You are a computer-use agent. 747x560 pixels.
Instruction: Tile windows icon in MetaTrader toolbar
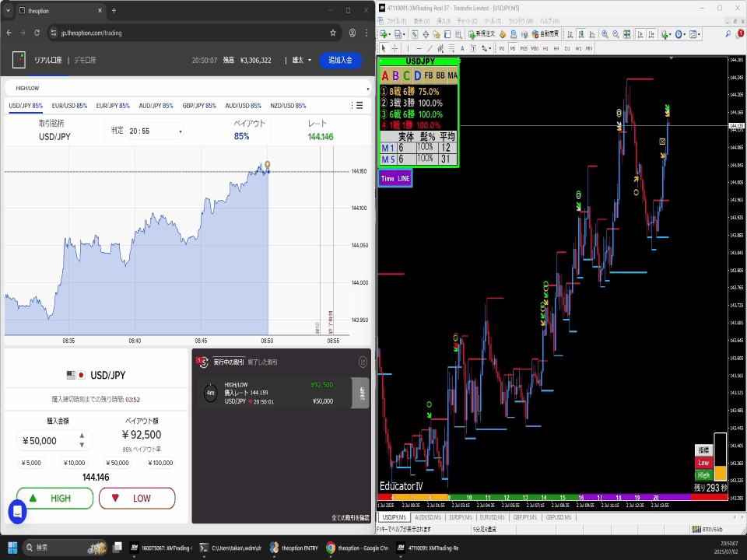click(627, 34)
